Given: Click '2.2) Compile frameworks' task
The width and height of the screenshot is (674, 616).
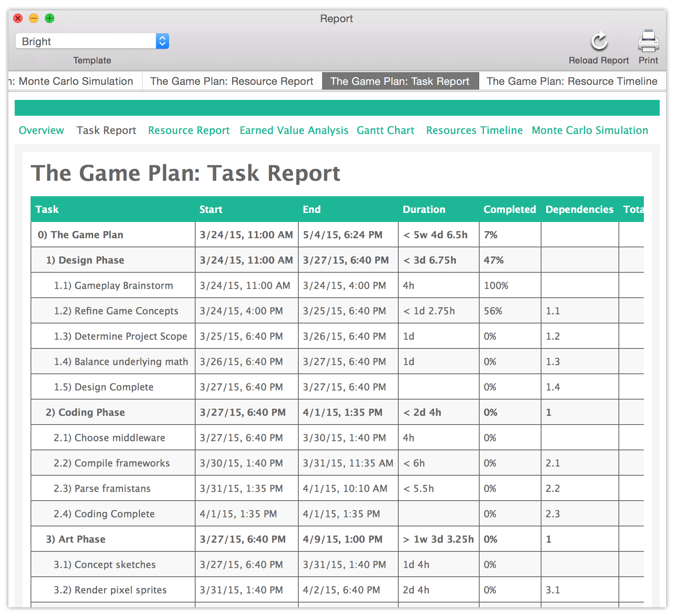Looking at the screenshot, I should (x=112, y=463).
